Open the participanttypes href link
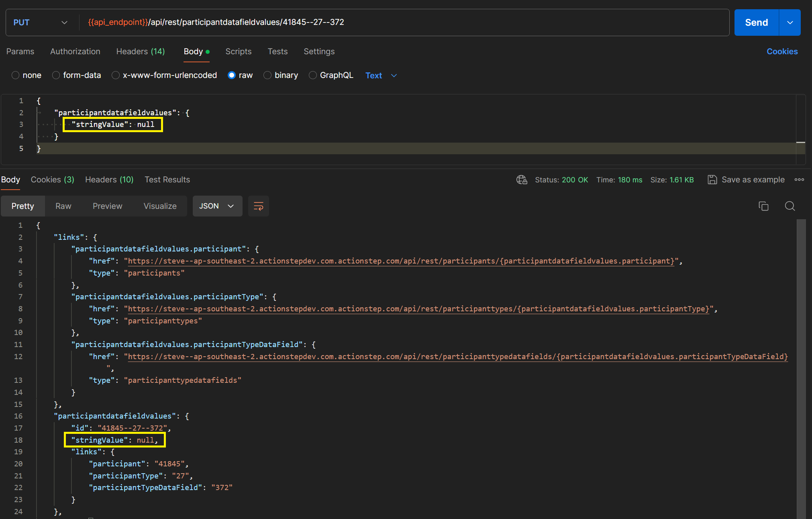The width and height of the screenshot is (812, 519). [x=418, y=309]
